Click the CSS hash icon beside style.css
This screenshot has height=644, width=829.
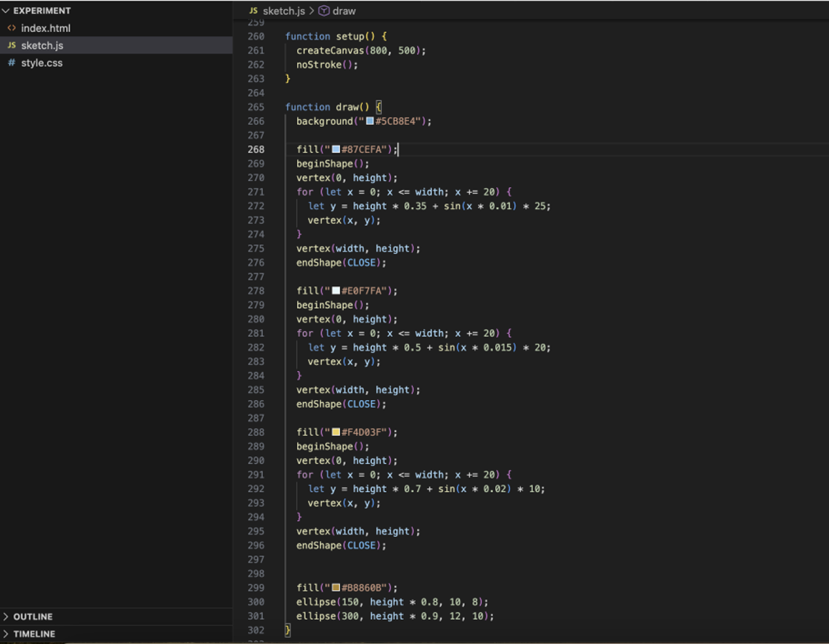[11, 63]
